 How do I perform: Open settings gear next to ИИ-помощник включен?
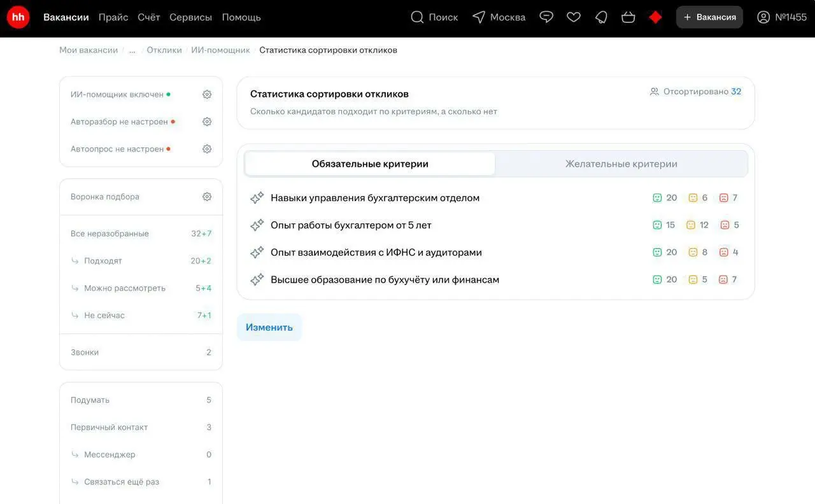206,94
